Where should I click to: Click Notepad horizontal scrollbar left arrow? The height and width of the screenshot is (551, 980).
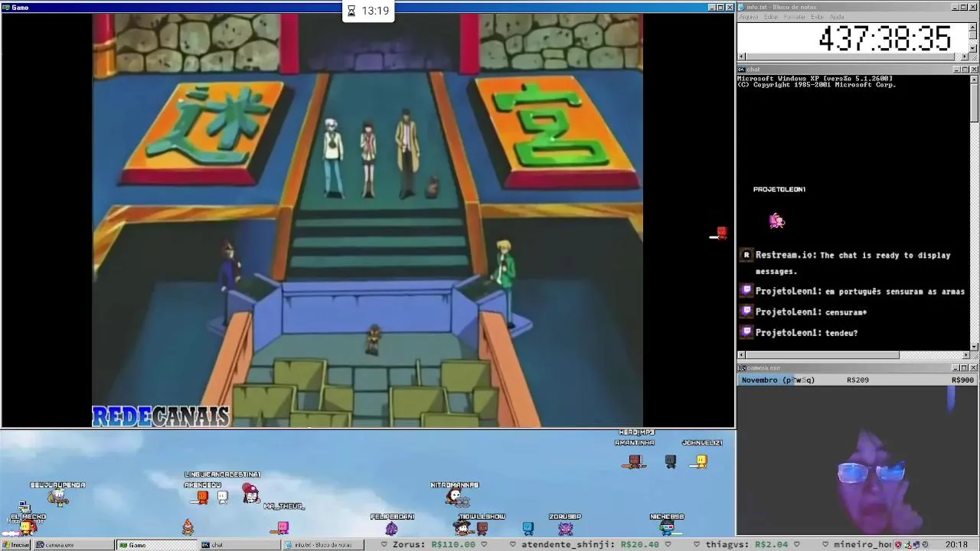[741, 57]
